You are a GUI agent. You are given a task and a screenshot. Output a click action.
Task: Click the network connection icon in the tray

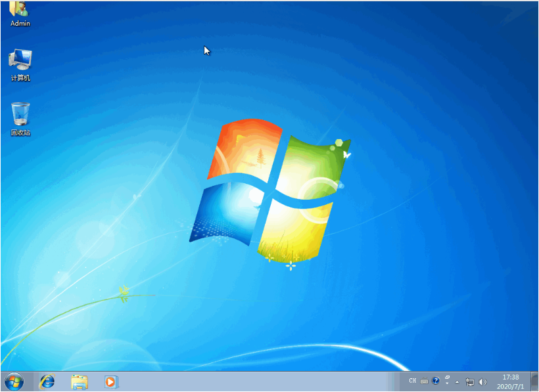click(x=470, y=381)
